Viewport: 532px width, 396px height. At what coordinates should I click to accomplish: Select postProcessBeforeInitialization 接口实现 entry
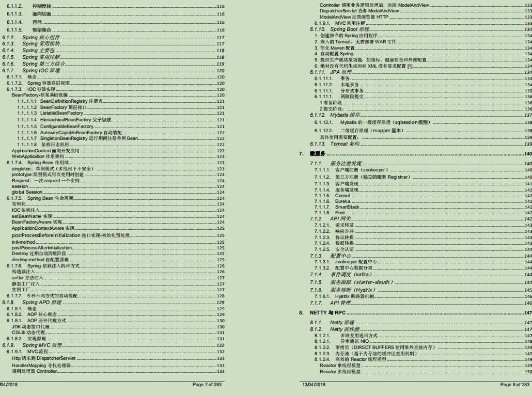click(x=118, y=235)
